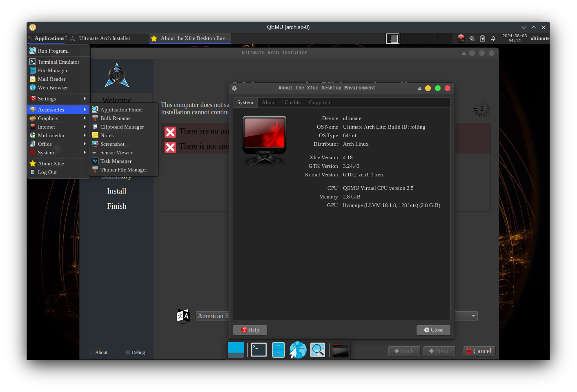The width and height of the screenshot is (577, 392).
Task: Expand the Settings submenu
Action: (x=58, y=98)
